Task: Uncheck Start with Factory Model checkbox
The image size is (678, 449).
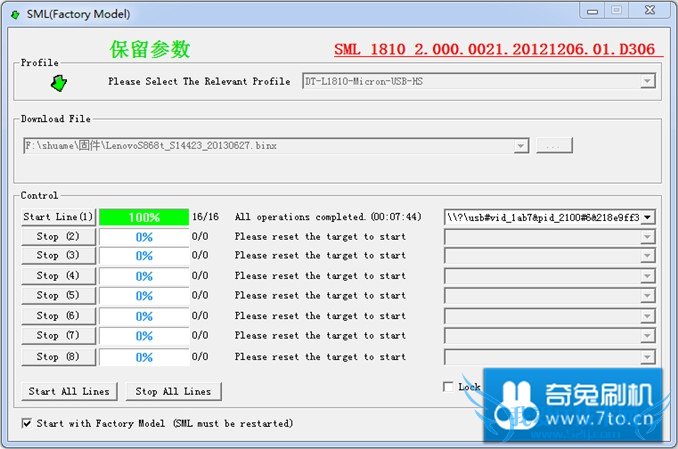Action: click(x=26, y=423)
